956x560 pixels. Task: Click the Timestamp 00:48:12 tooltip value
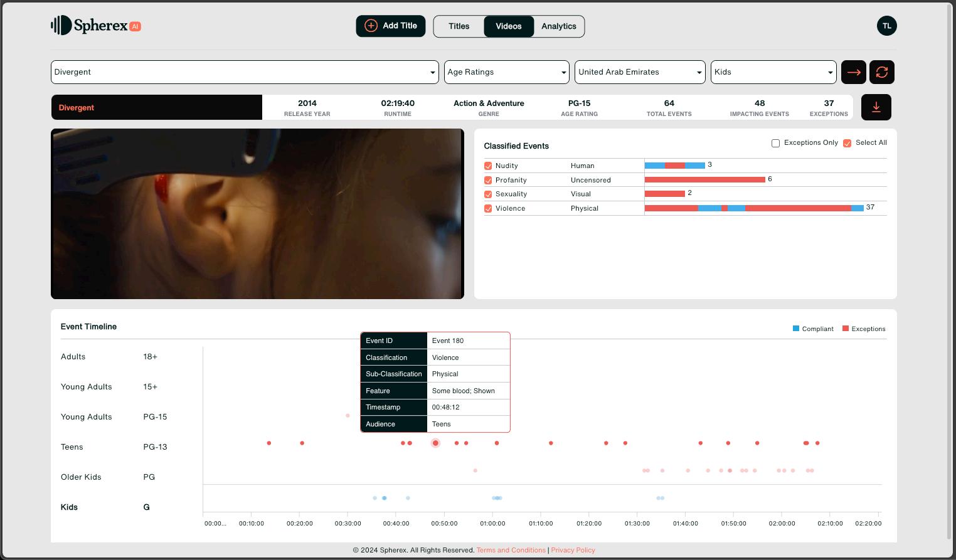(446, 408)
